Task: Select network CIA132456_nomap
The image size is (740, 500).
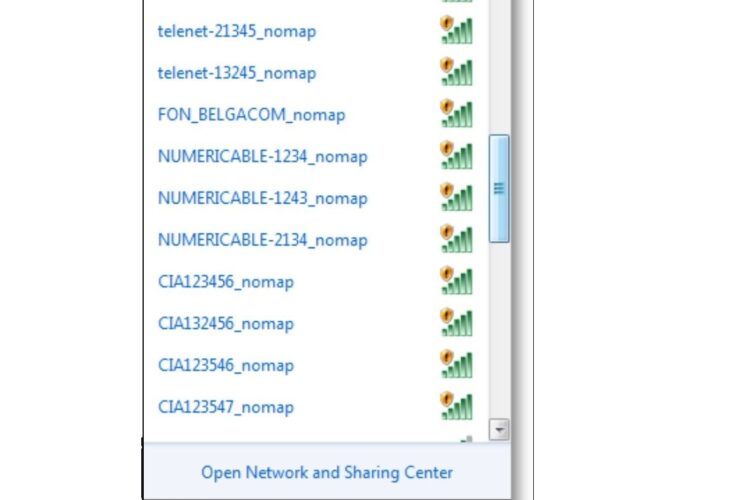Action: (x=226, y=323)
